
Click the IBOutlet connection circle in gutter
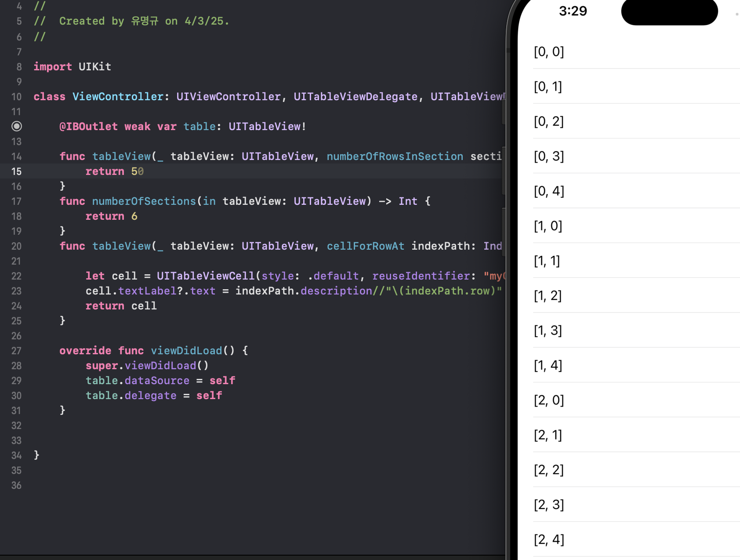[16, 127]
